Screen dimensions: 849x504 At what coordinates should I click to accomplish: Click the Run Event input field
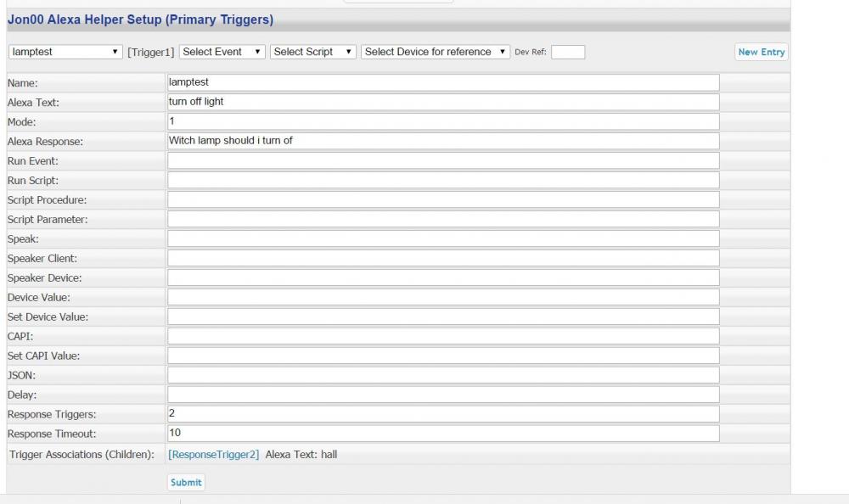coord(443,160)
